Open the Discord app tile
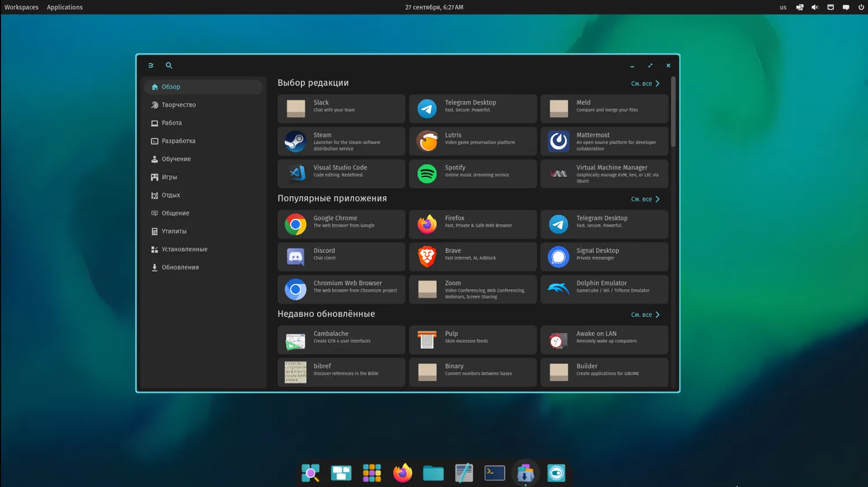The image size is (868, 487). [x=341, y=257]
